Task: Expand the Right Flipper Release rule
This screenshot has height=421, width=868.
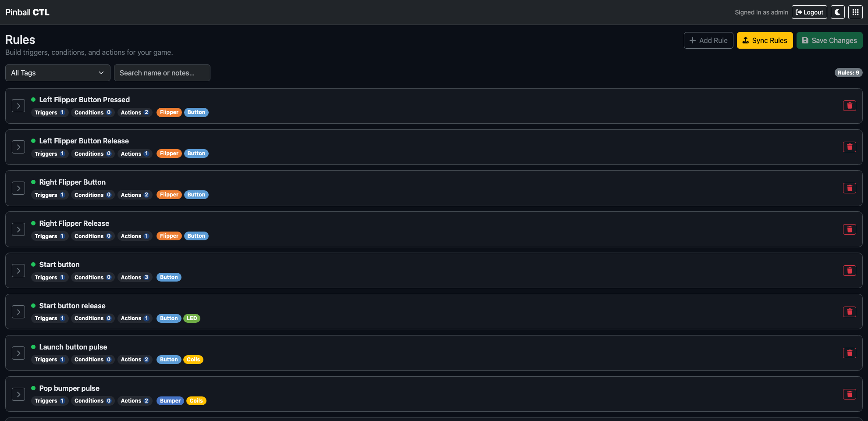Action: pyautogui.click(x=18, y=229)
